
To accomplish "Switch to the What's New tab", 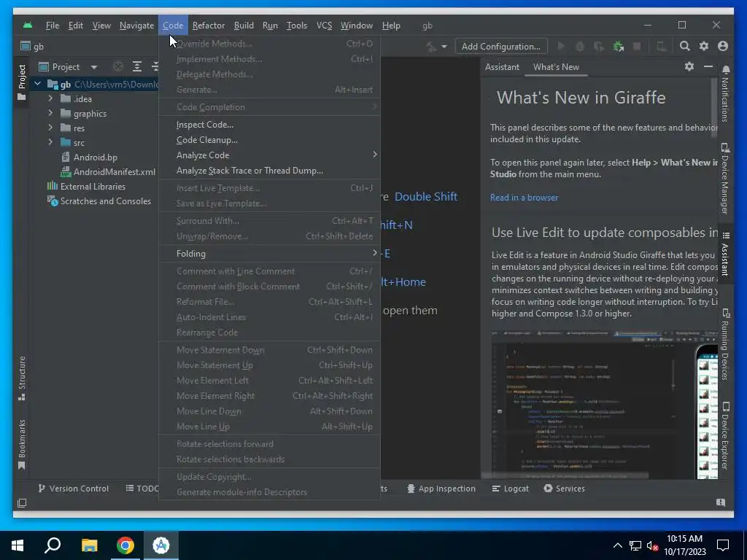I will click(556, 67).
